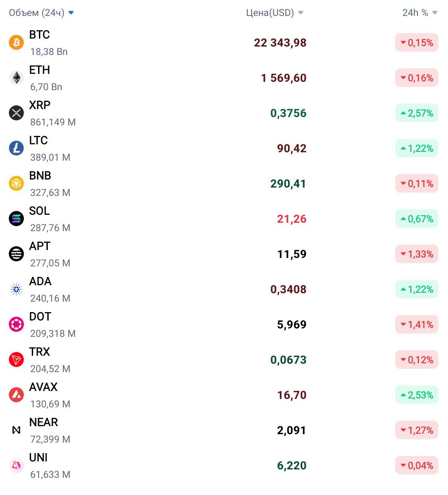Sort by Объем (24ч) volume dropdown arrow

point(71,13)
